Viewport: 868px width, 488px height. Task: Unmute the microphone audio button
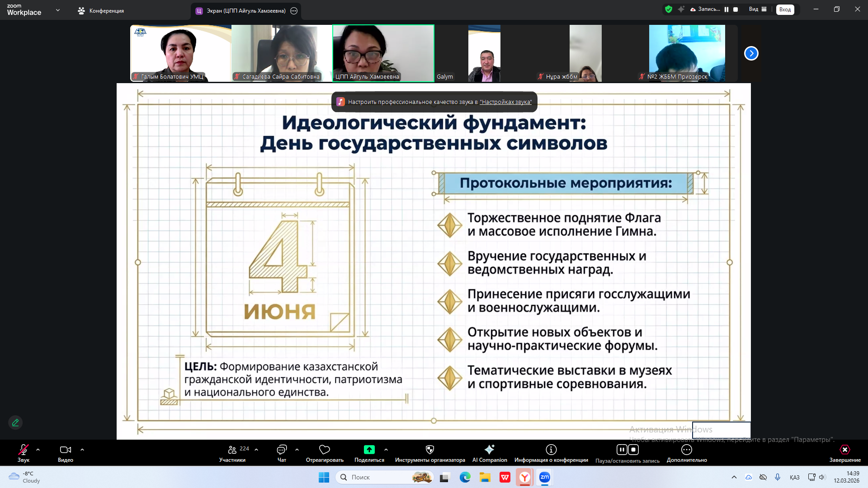point(24,450)
